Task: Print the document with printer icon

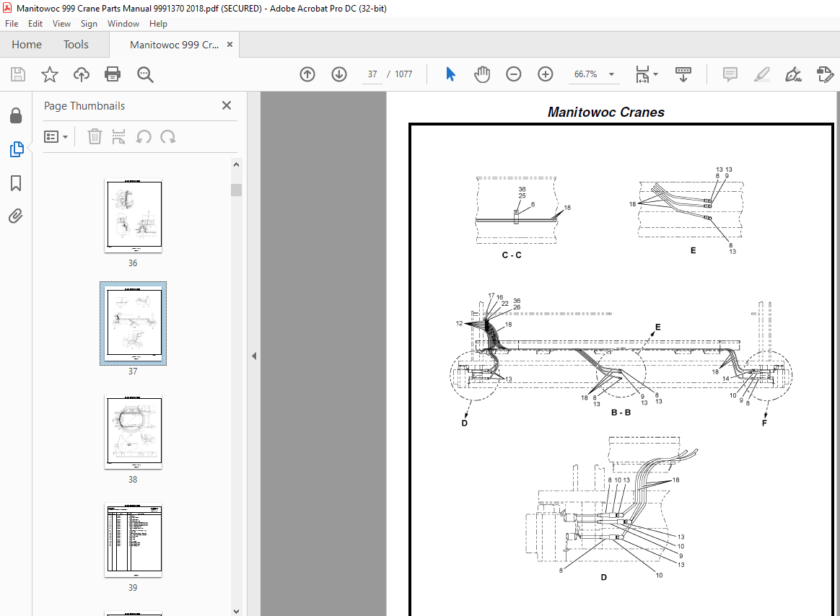Action: click(x=113, y=74)
